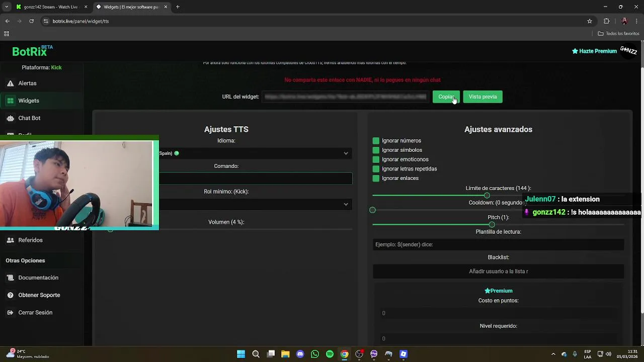This screenshot has height=362, width=644.
Task: Open Windows taskbar search
Action: coord(256,354)
